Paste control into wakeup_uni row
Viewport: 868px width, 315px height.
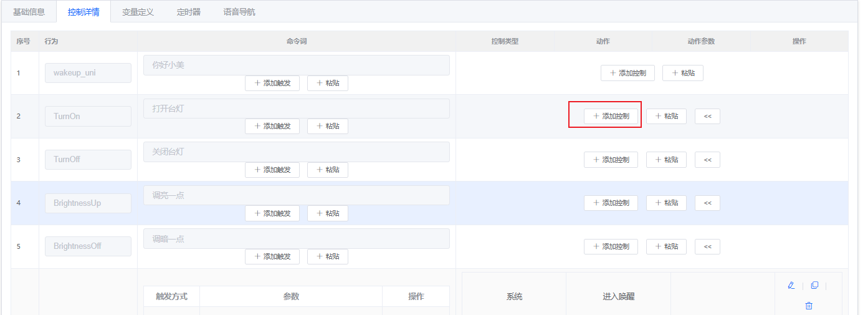pos(683,73)
